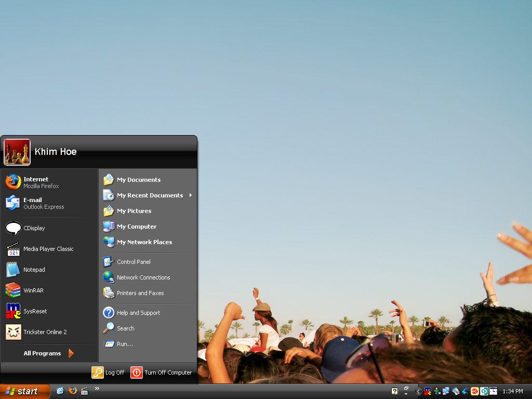
Task: Launch Outlook Express E-mail
Action: coord(49,203)
